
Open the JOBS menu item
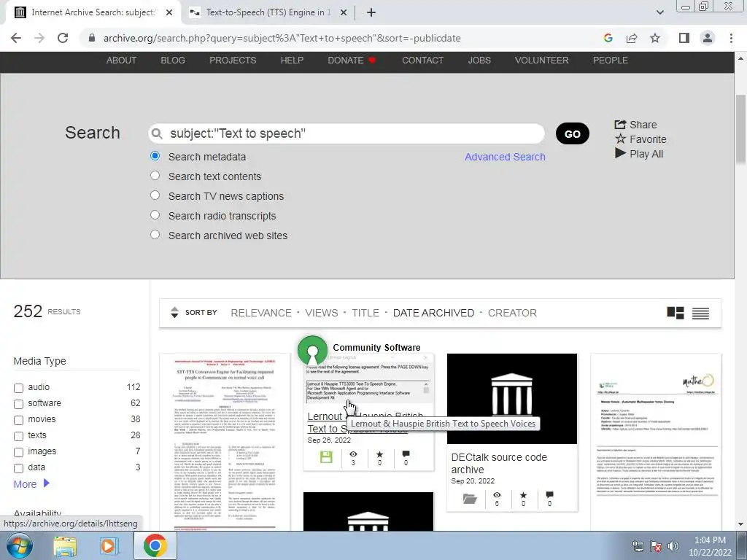point(479,61)
